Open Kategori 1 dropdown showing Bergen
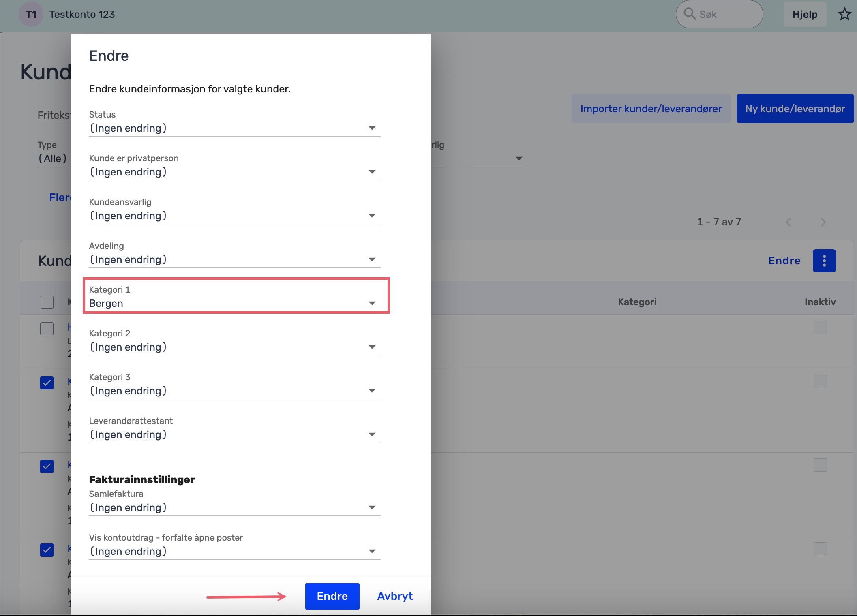 [234, 303]
